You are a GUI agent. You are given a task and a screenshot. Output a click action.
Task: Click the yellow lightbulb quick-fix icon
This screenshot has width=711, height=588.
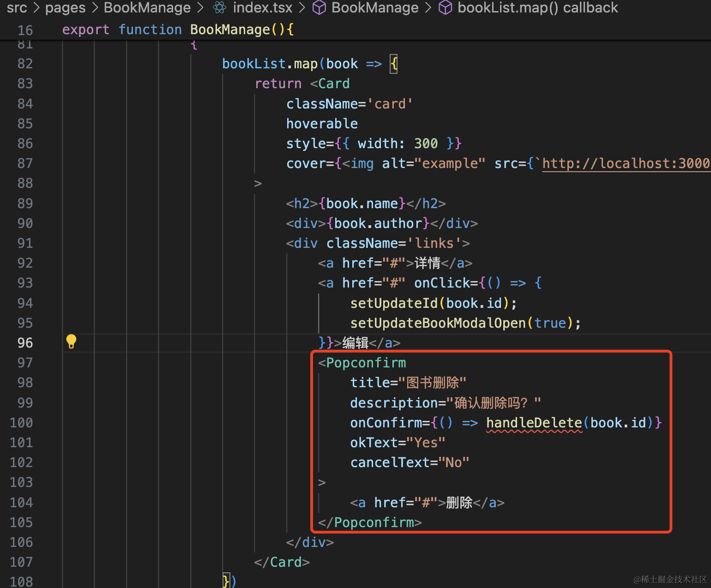click(x=71, y=342)
